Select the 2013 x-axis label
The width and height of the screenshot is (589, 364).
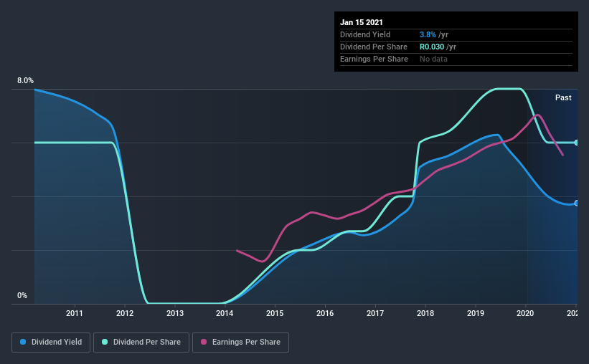175,313
